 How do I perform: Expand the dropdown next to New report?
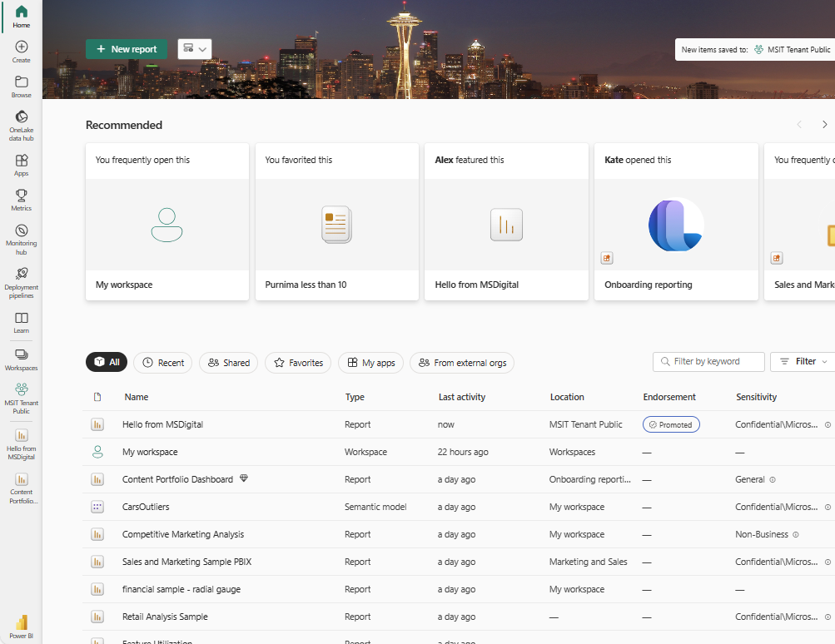point(194,49)
